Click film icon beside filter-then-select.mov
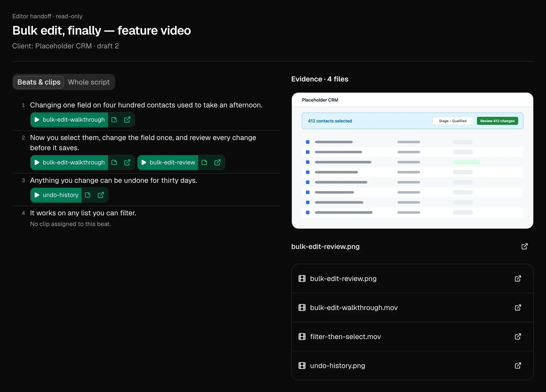 (x=302, y=337)
